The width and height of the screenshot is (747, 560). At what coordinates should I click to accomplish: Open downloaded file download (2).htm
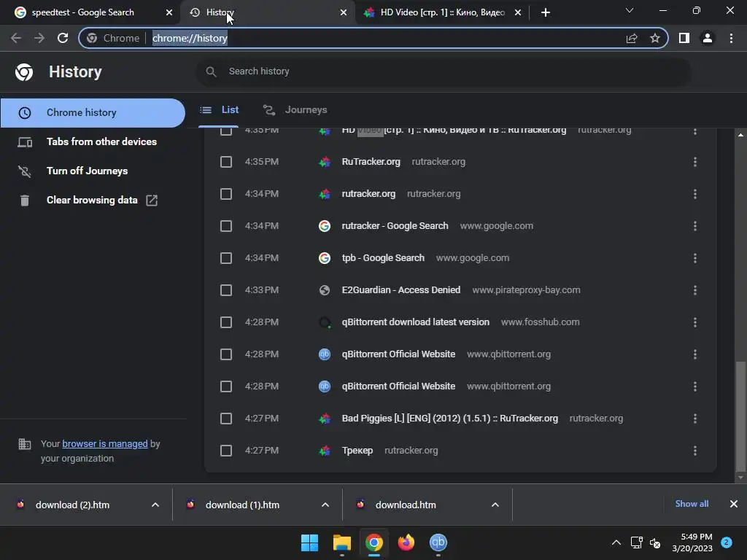coord(72,505)
